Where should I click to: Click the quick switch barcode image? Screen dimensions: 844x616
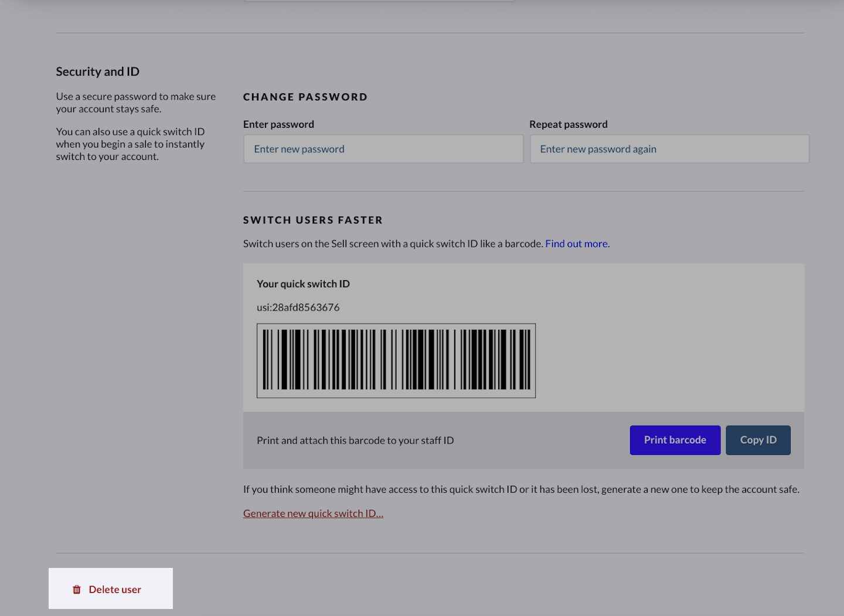pos(396,360)
